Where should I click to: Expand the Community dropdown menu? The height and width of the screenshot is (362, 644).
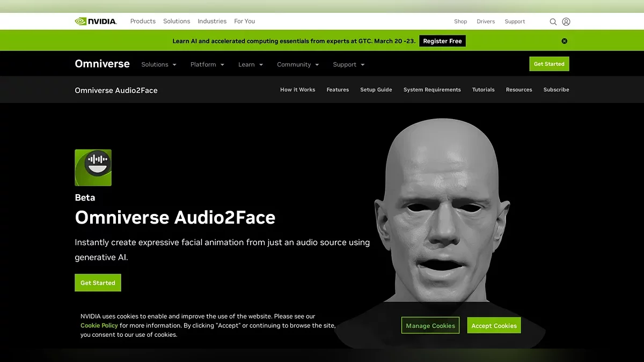tap(298, 64)
